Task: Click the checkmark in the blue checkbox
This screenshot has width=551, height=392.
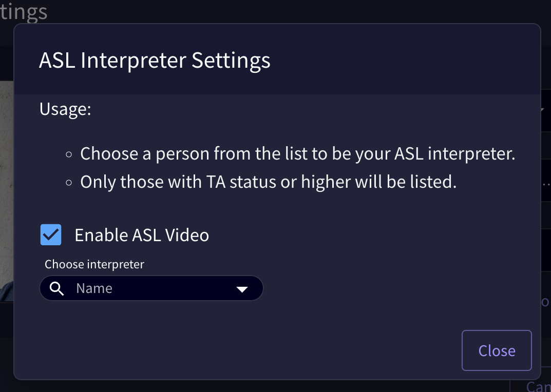Action: point(51,234)
